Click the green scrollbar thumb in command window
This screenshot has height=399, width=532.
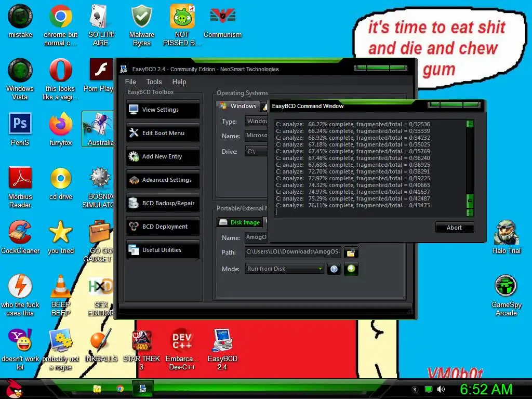470,201
